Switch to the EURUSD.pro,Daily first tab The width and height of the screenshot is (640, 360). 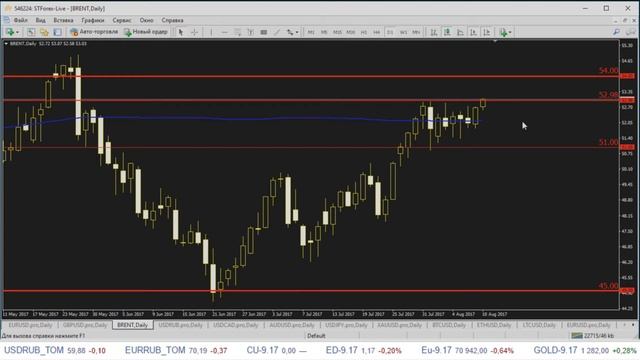(x=31, y=325)
